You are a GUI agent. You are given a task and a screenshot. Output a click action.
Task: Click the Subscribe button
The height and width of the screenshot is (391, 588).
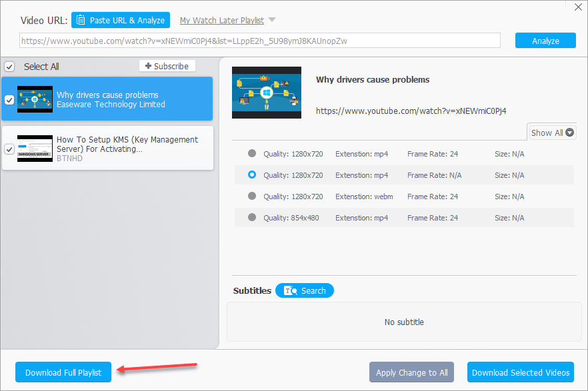tap(167, 67)
